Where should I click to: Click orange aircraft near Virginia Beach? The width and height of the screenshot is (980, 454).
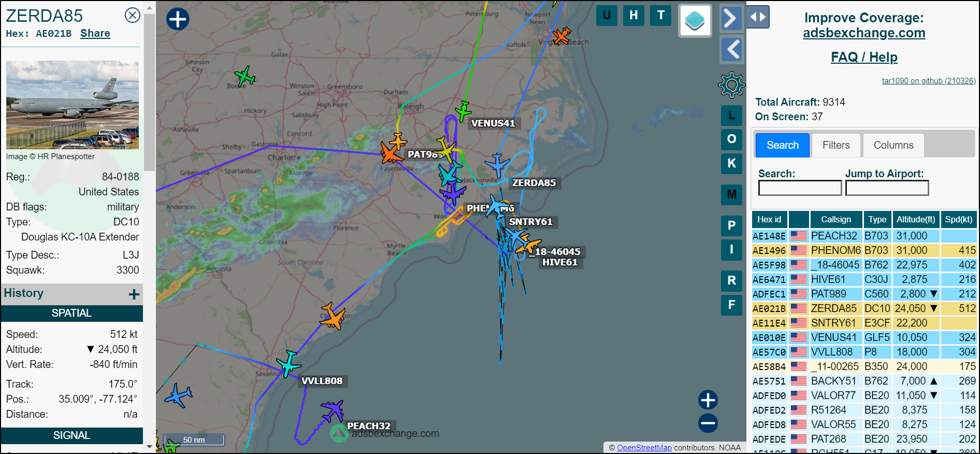(561, 36)
